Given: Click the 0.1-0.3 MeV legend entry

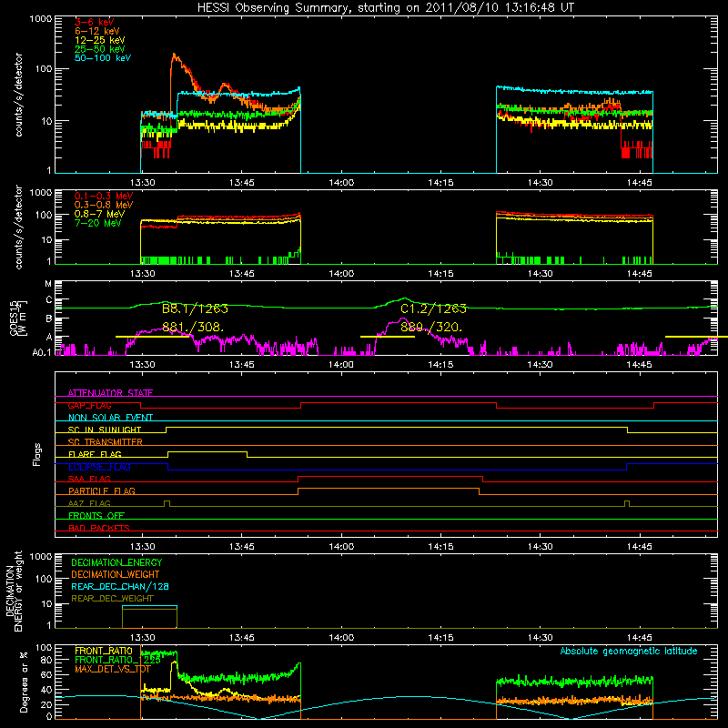Looking at the screenshot, I should [x=104, y=196].
